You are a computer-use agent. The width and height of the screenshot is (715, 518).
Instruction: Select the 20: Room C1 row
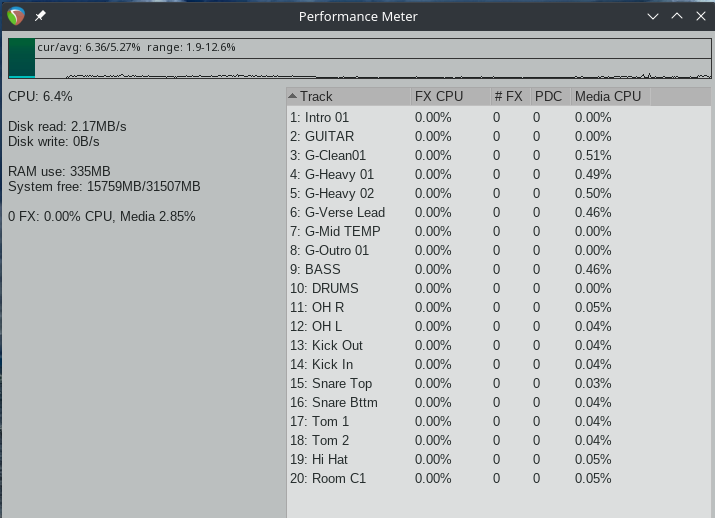[499, 478]
